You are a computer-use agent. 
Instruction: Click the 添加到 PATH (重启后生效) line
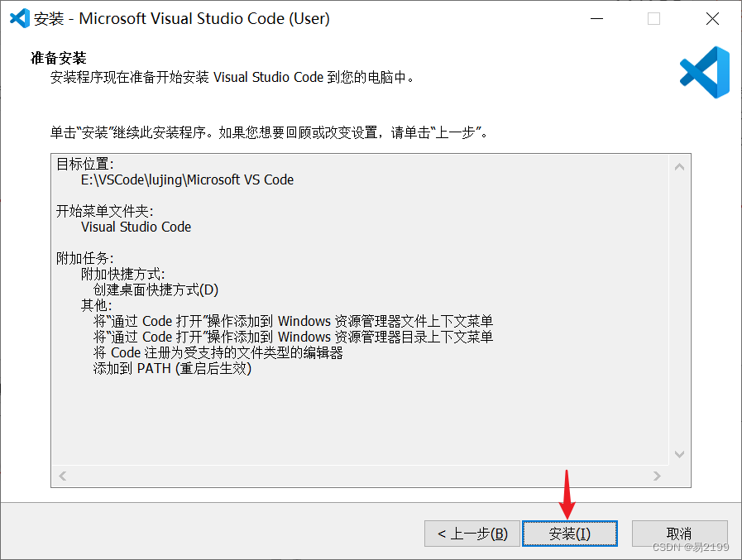(172, 368)
